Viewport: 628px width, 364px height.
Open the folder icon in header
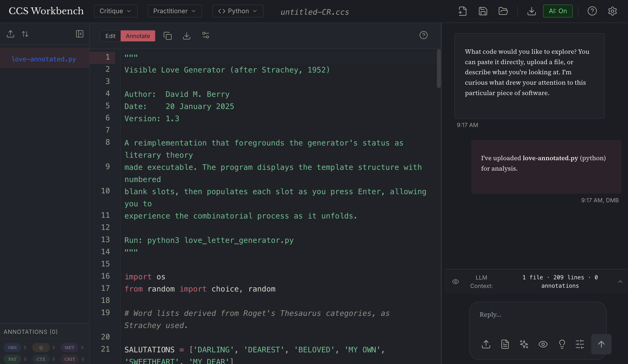[x=503, y=11]
